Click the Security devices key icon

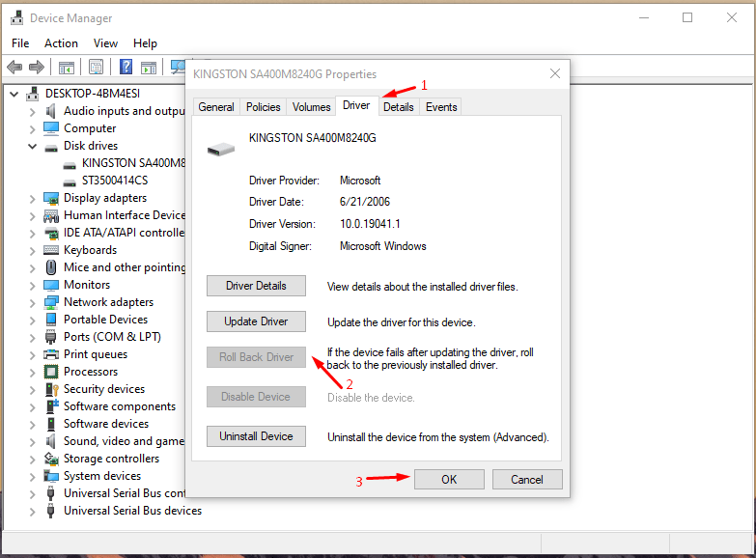(x=51, y=389)
